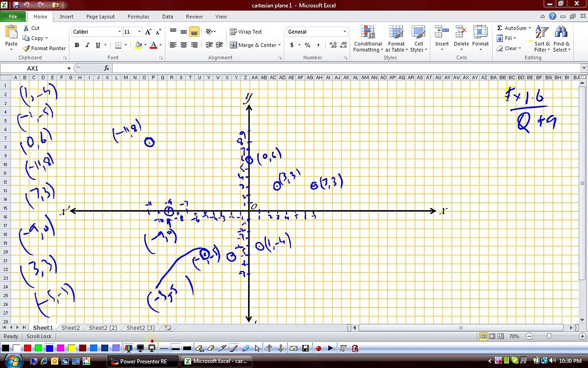This screenshot has height=368, width=588.
Task: Select the highlighter tool in pen toolbar
Action: [246, 349]
